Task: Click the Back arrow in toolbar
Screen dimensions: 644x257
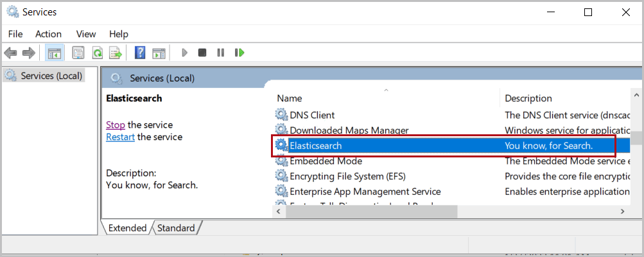Action: coord(10,53)
